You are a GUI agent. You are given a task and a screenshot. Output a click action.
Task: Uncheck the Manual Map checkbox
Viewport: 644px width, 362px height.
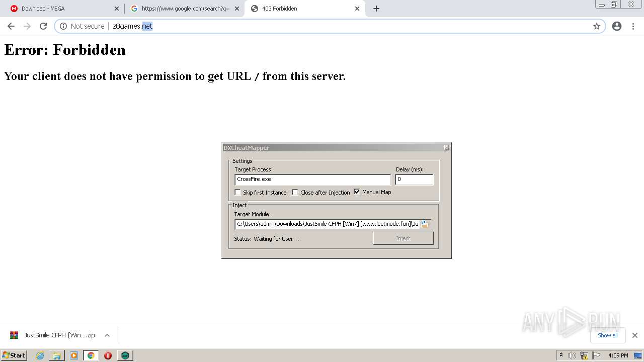(x=357, y=192)
